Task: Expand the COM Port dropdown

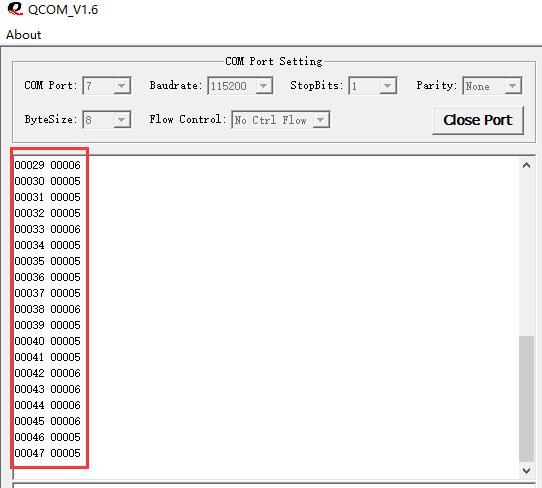Action: (106, 85)
